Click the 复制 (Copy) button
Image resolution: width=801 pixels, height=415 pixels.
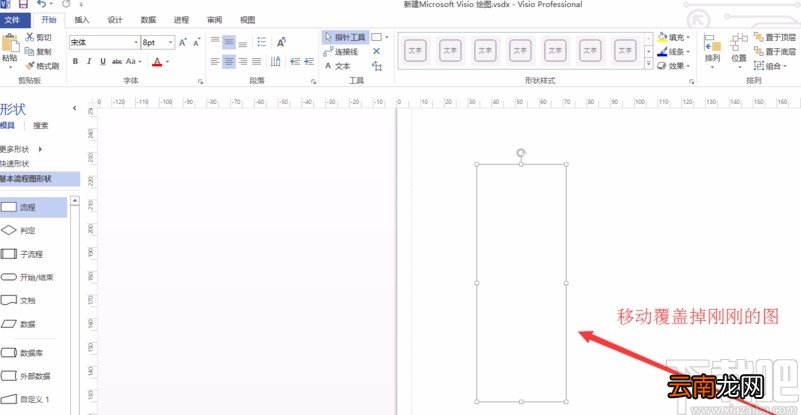click(38, 52)
